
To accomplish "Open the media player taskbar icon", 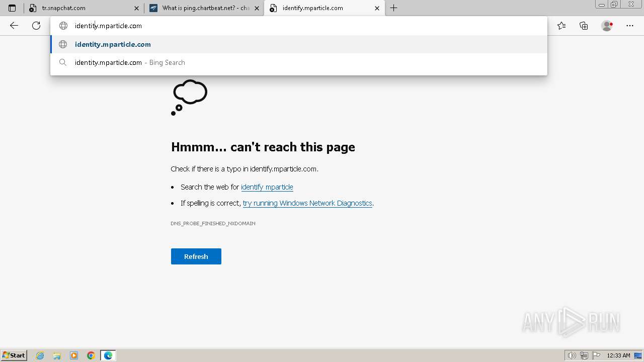I will pos(74,355).
